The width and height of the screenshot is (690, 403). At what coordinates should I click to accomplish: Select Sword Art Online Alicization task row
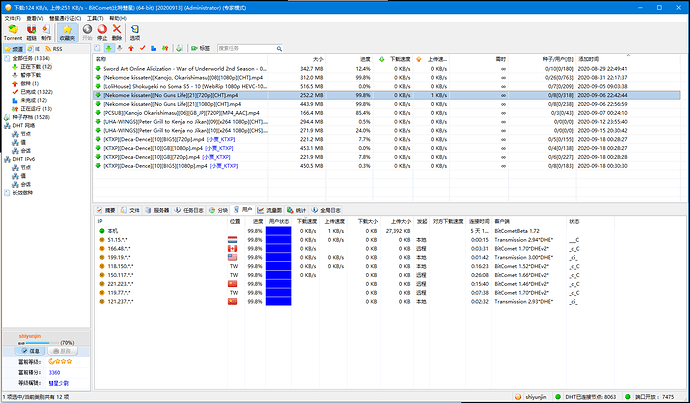click(386, 69)
